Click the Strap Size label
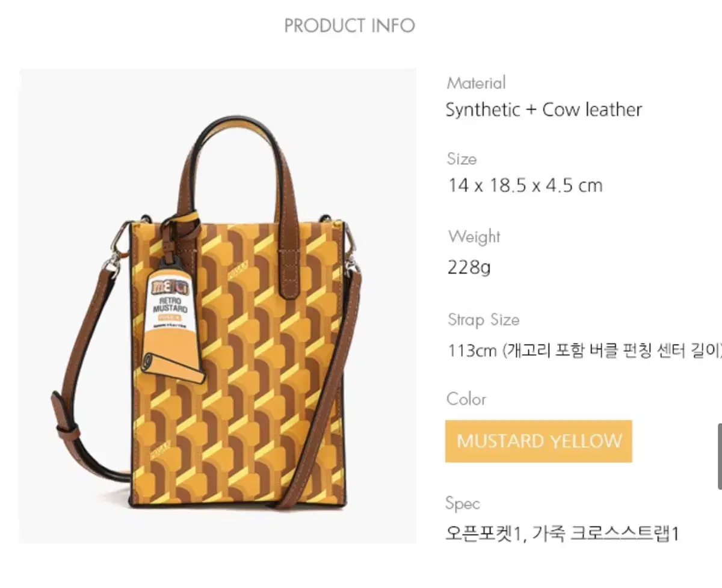Screen dimensions: 722x588 [x=483, y=320]
